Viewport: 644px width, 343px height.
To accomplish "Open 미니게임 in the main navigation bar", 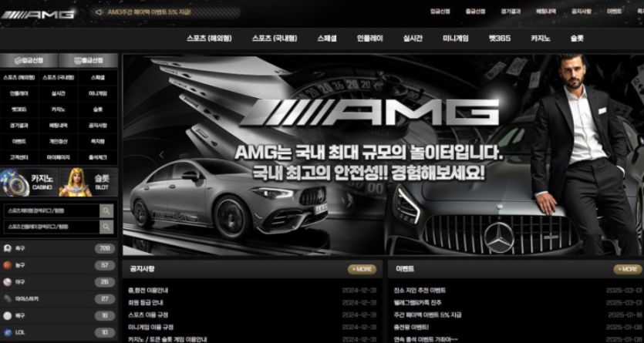I will coord(456,39).
